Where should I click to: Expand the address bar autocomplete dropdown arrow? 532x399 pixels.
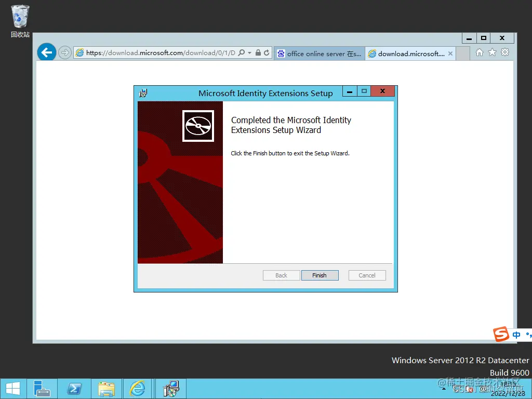[x=250, y=52]
